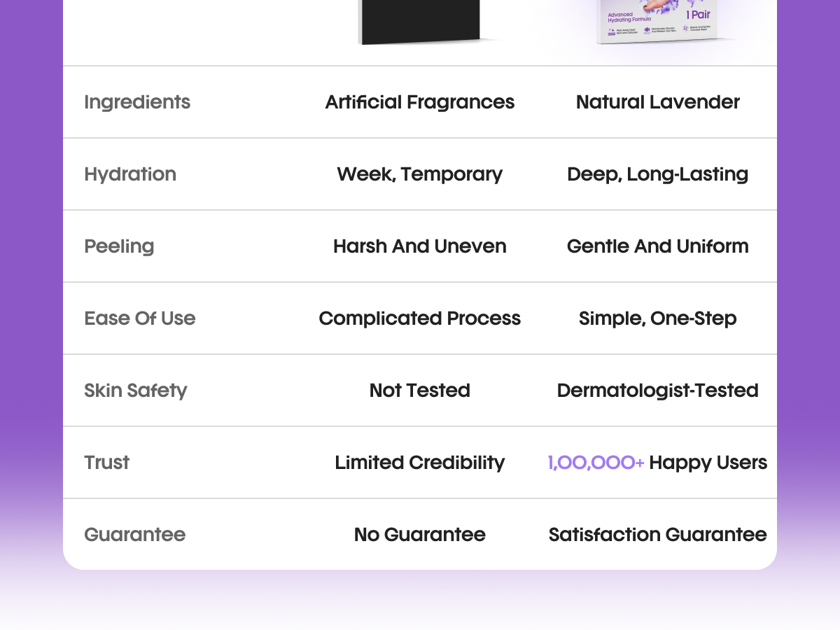Select the Ingredients row label
Screen dimensions: 840x630
tap(137, 102)
